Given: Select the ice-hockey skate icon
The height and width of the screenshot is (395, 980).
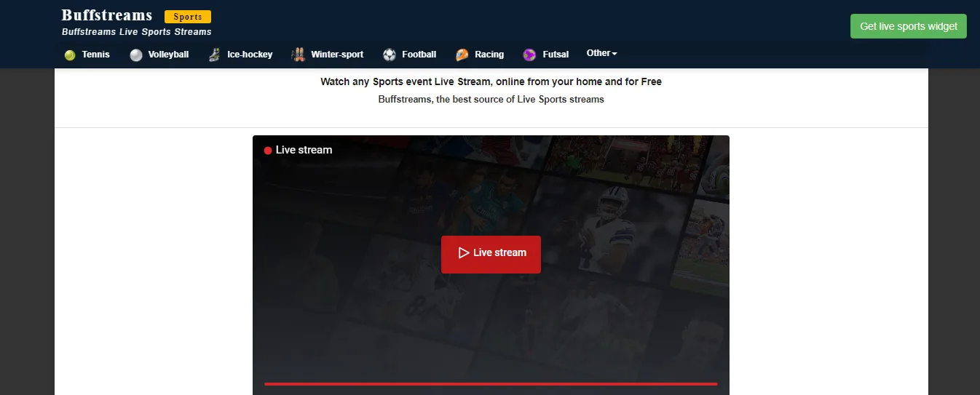Looking at the screenshot, I should click(x=213, y=55).
